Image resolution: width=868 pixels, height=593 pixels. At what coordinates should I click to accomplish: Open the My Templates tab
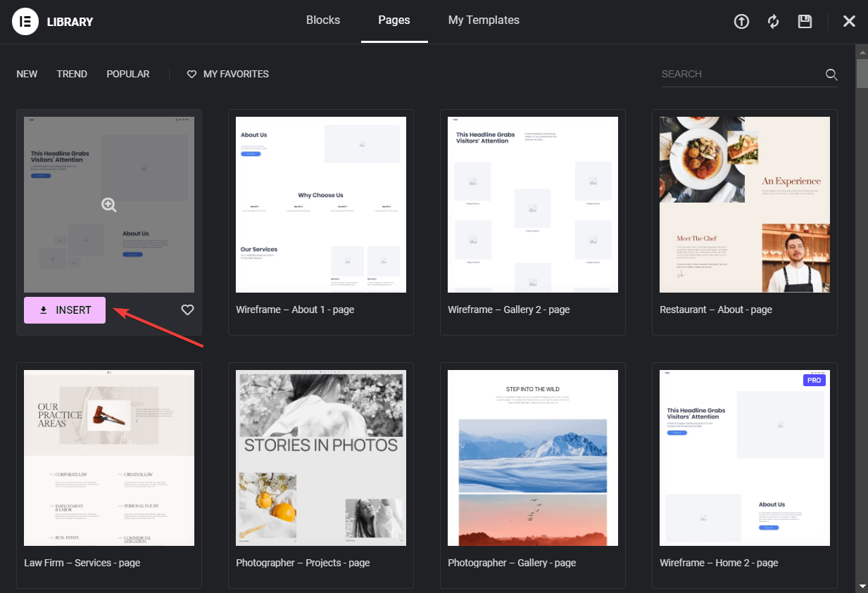point(484,20)
